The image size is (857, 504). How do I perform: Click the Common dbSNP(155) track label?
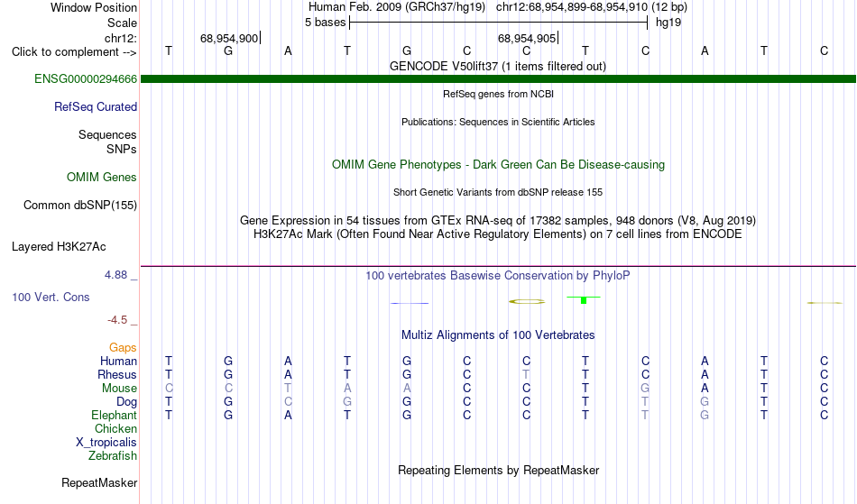pos(79,206)
